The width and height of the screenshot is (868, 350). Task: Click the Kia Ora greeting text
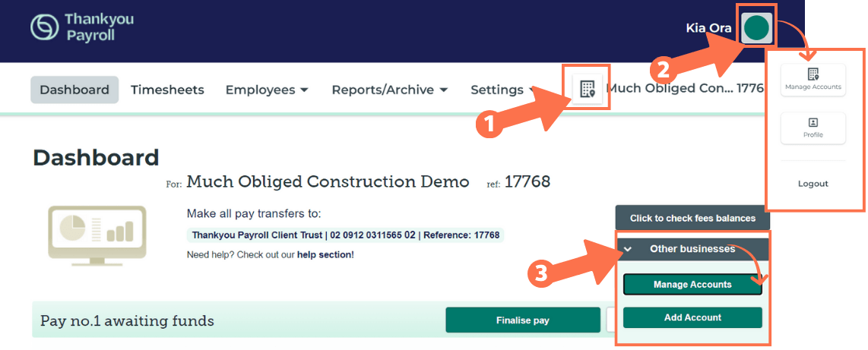pyautogui.click(x=708, y=27)
